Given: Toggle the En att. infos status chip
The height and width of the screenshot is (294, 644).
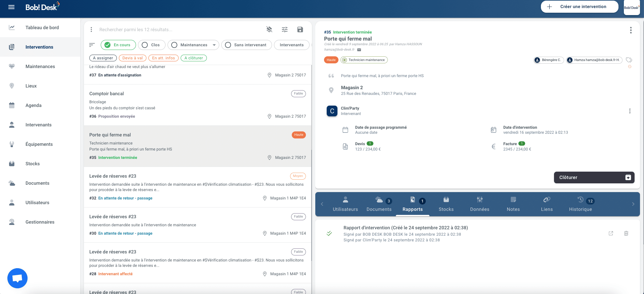Looking at the screenshot, I should (x=164, y=58).
